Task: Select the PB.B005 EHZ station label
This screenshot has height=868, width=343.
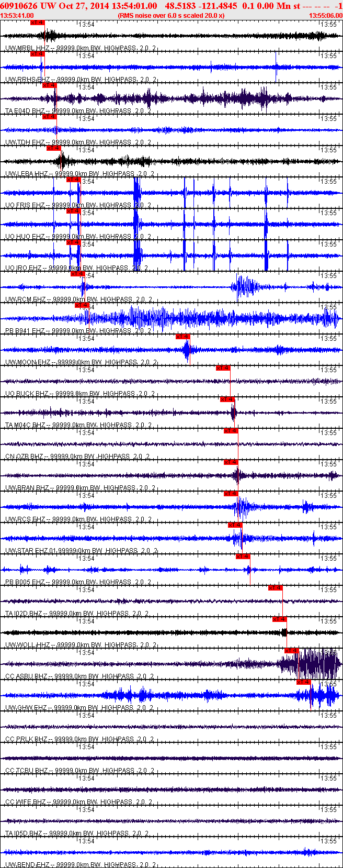Action: pos(78,582)
